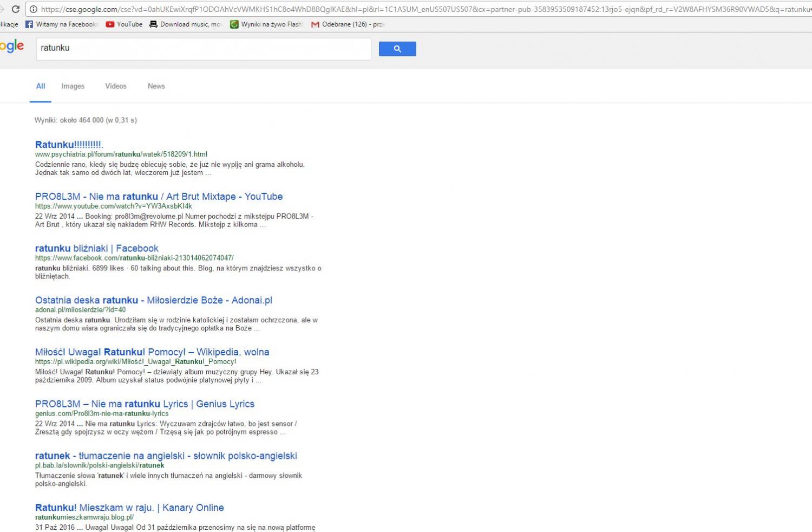Screen dimensions: 812x532
Task: Open the Genius Lyrics 'Nie ma ratunku' result
Action: 145,404
